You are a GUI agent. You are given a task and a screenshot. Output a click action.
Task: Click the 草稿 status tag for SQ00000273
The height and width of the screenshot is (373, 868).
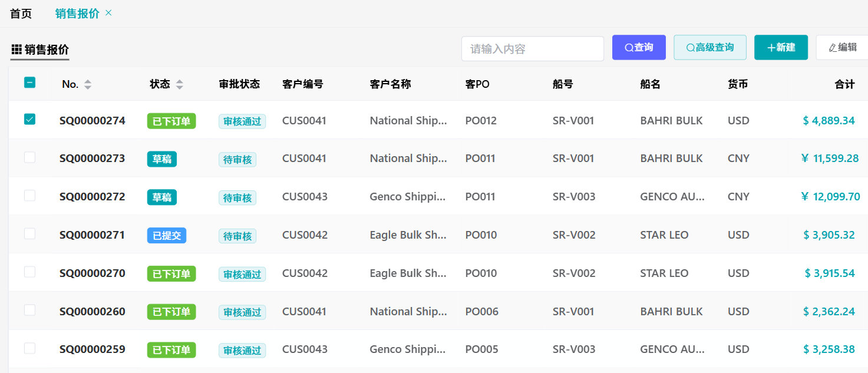[161, 159]
